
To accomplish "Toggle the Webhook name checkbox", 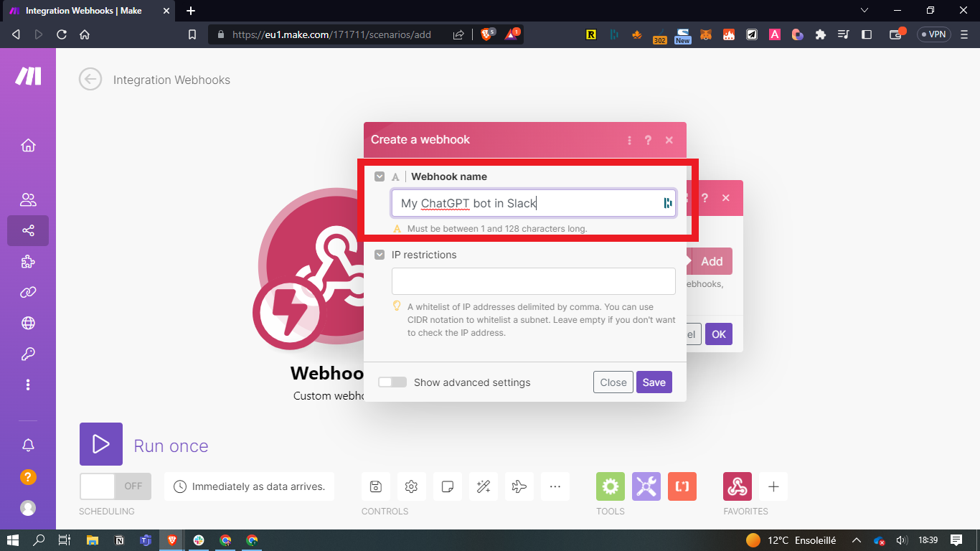I will (x=380, y=176).
